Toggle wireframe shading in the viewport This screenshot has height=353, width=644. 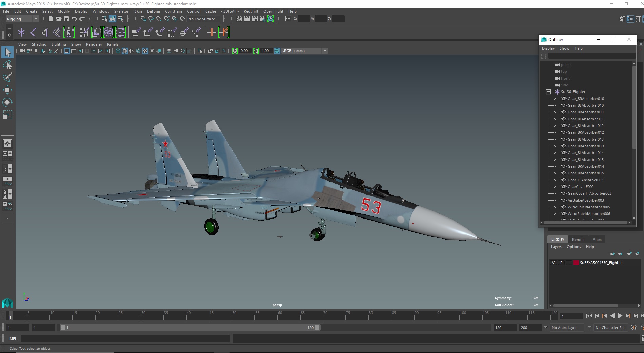[118, 51]
